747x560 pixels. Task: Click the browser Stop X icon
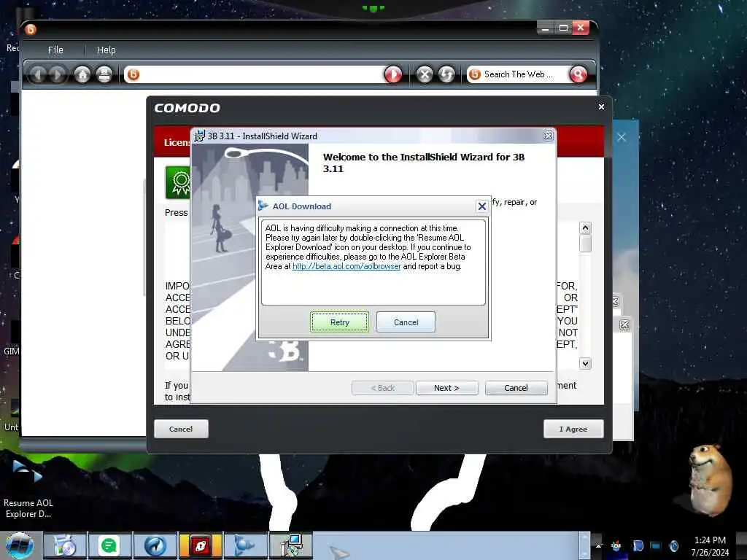(x=424, y=74)
